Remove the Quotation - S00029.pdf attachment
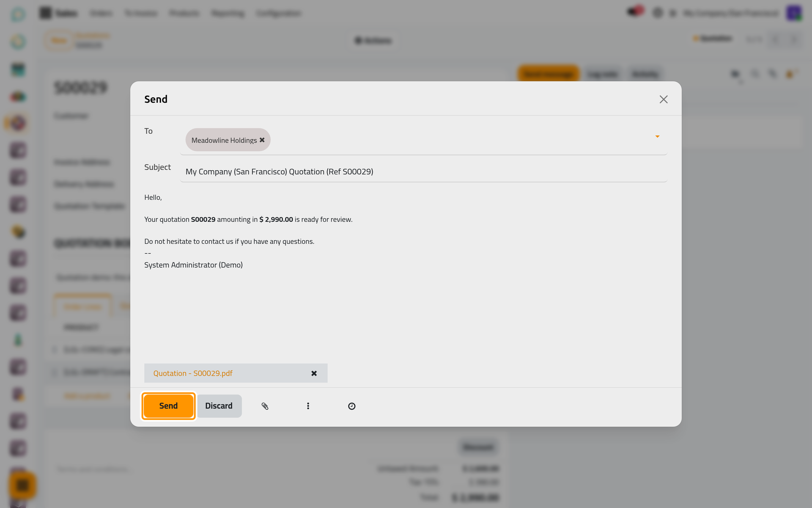Screen dimensions: 812x508 click(314, 373)
